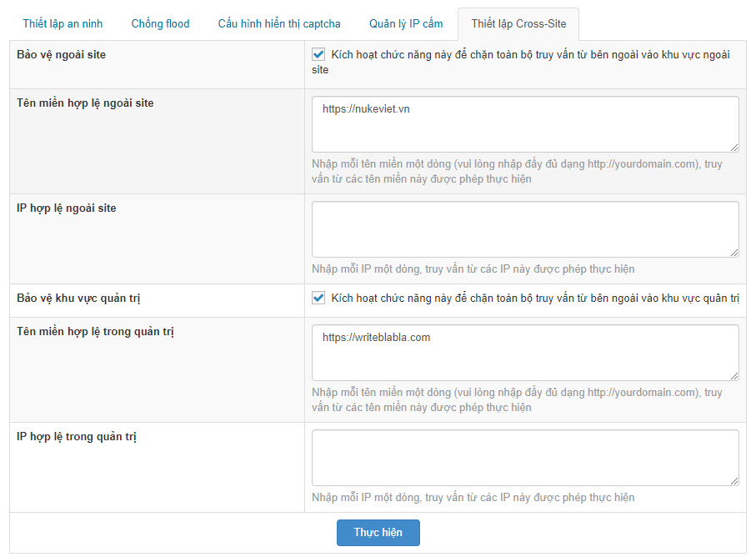The height and width of the screenshot is (557, 756).
Task: Go to Quản lý IP cấm tab
Action: point(406,23)
